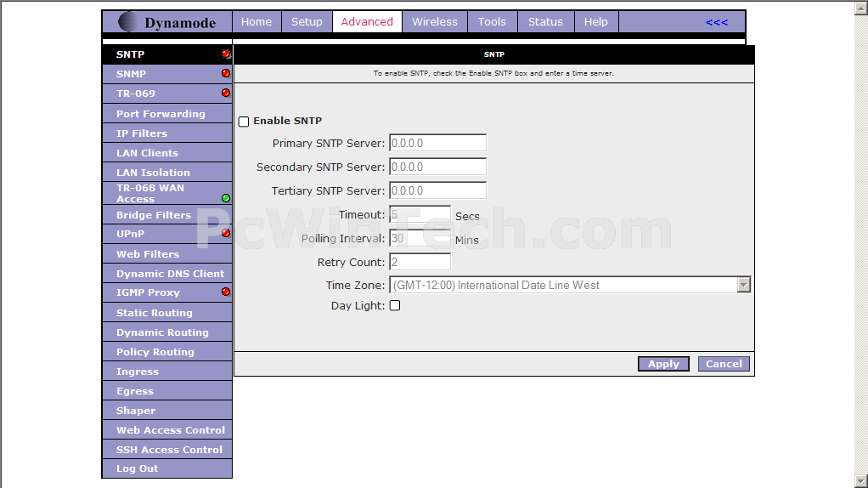This screenshot has width=868, height=488.
Task: Tick the Enable SNTP checkbox
Action: point(244,122)
